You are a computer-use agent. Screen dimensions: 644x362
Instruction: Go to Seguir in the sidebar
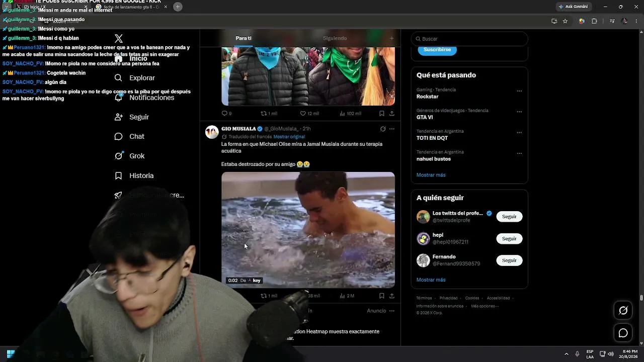pos(132,117)
